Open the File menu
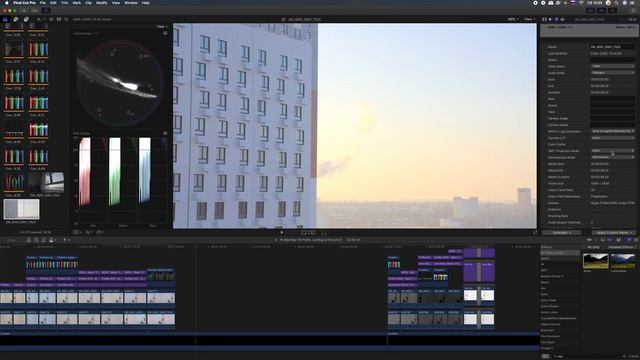The image size is (640, 360). 42,3
